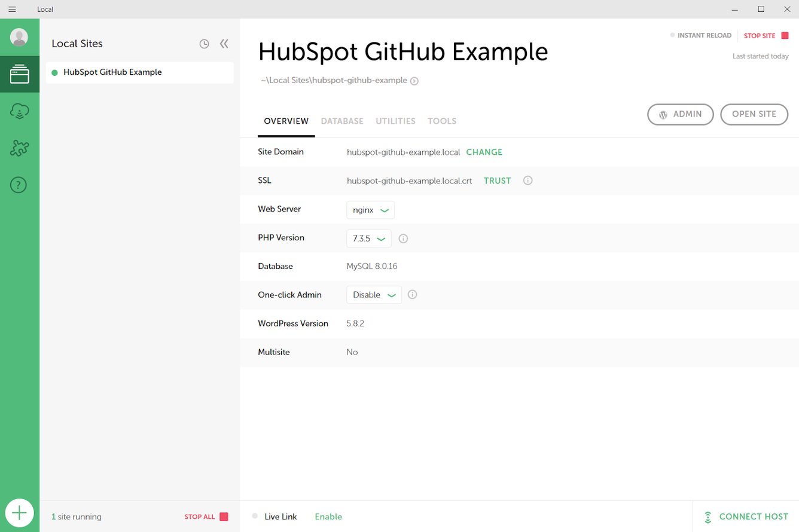
Task: Open the Web Server nginx dropdown
Action: click(370, 210)
